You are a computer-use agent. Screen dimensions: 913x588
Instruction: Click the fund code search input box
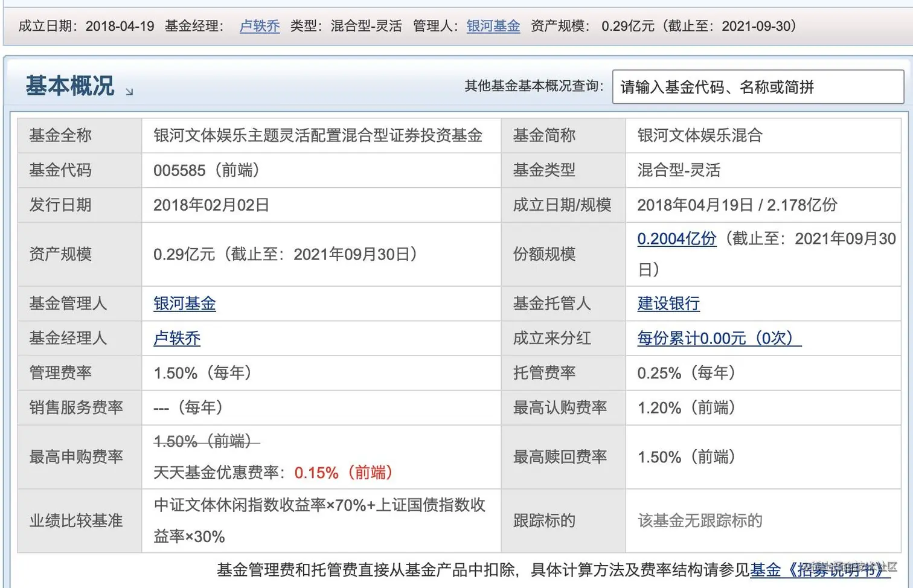point(757,86)
